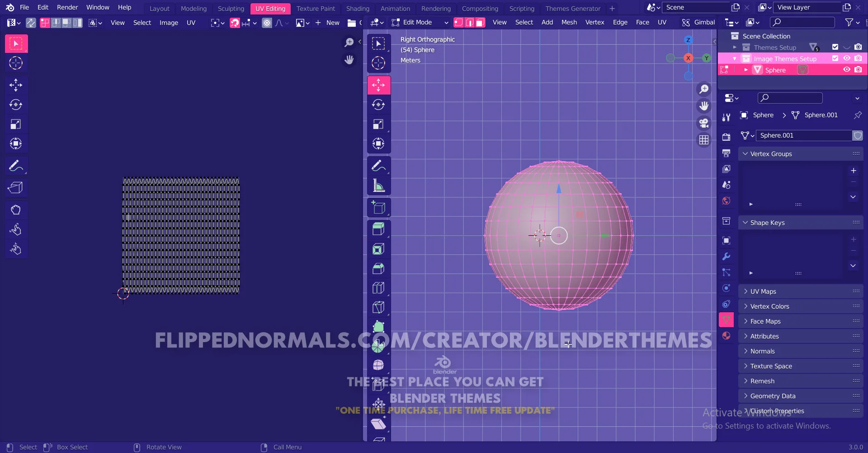This screenshot has width=868, height=453.
Task: Select the Inset Faces tool
Action: tap(378, 249)
